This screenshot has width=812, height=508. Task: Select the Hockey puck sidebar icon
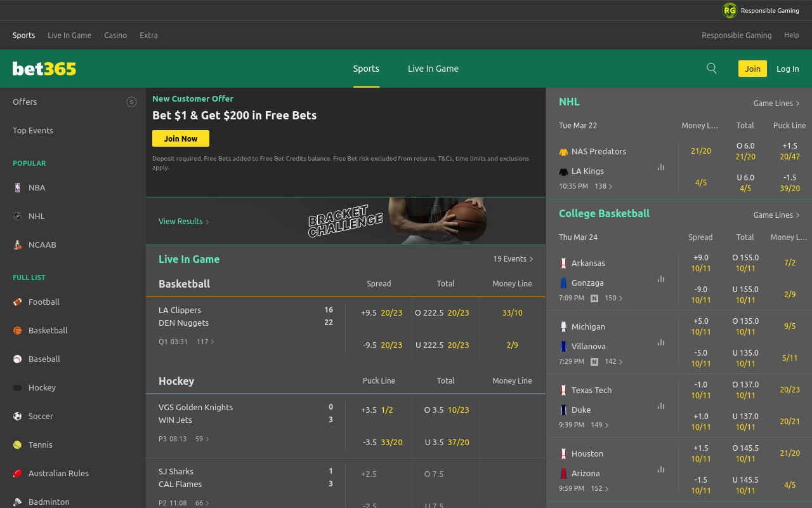coord(17,387)
